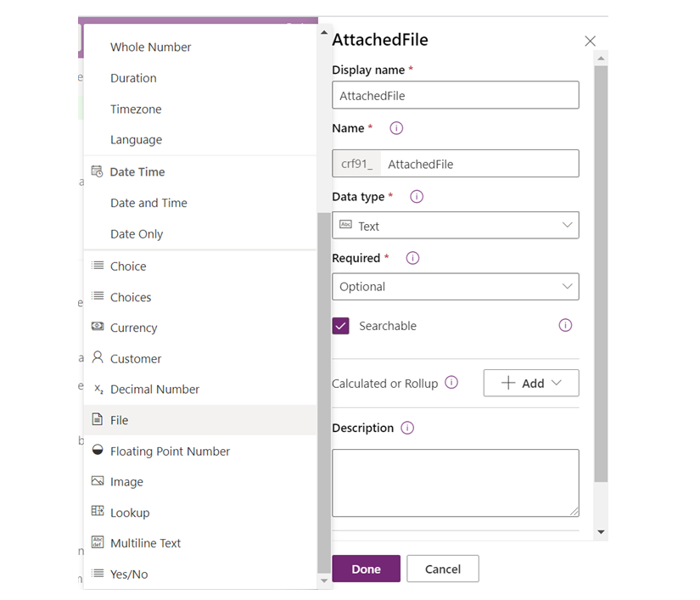
Task: Choose the Decimal Number icon
Action: click(100, 389)
